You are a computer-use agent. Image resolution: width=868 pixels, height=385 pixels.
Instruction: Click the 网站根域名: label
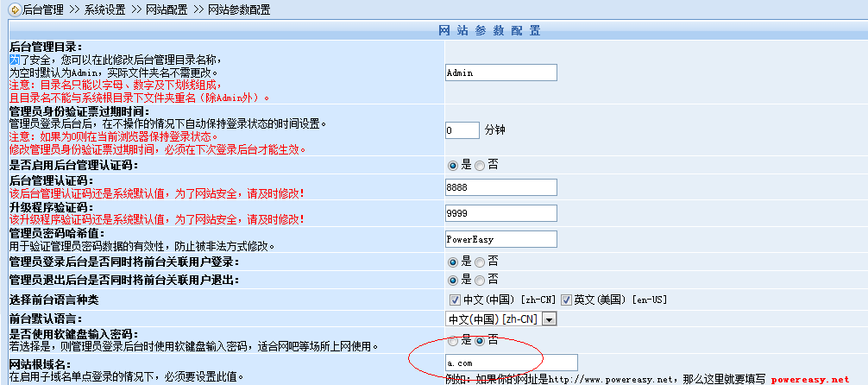tap(41, 364)
